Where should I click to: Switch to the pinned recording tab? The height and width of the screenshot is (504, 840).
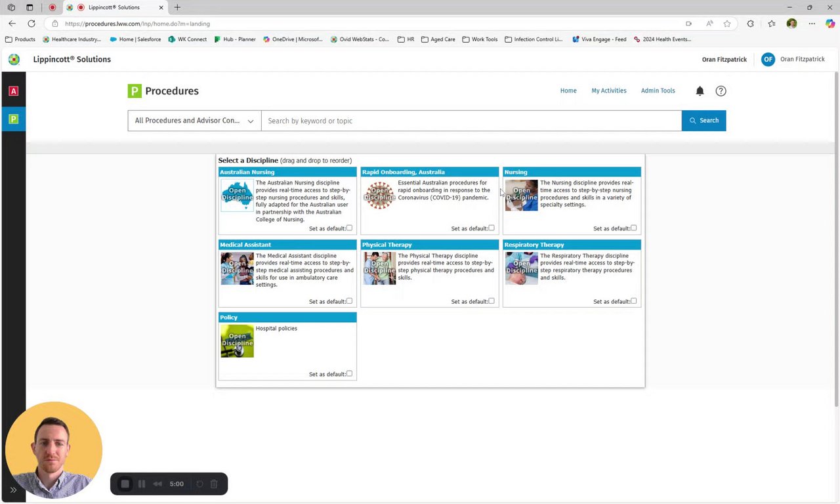pyautogui.click(x=52, y=7)
